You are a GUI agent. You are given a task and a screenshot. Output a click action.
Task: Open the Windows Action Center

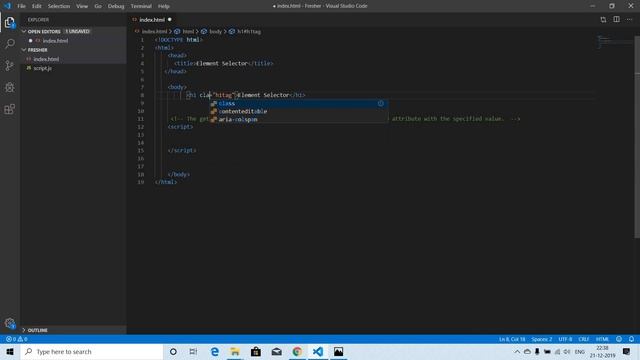(x=626, y=351)
